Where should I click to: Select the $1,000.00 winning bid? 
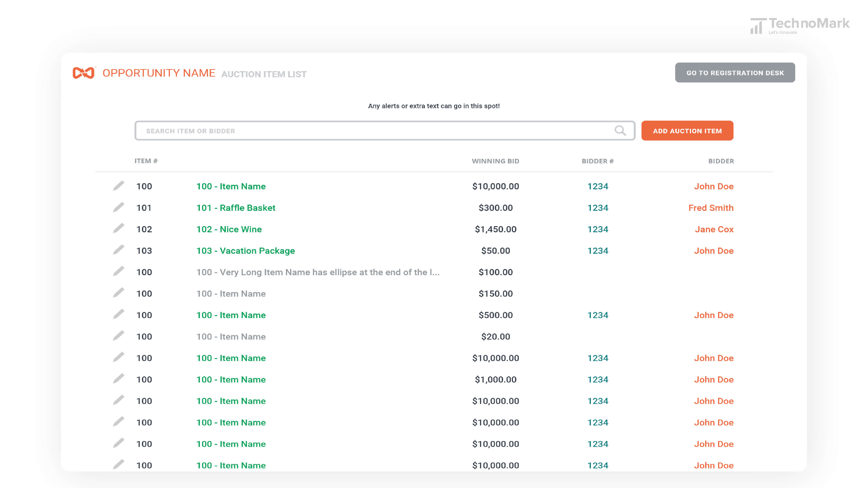pos(496,380)
